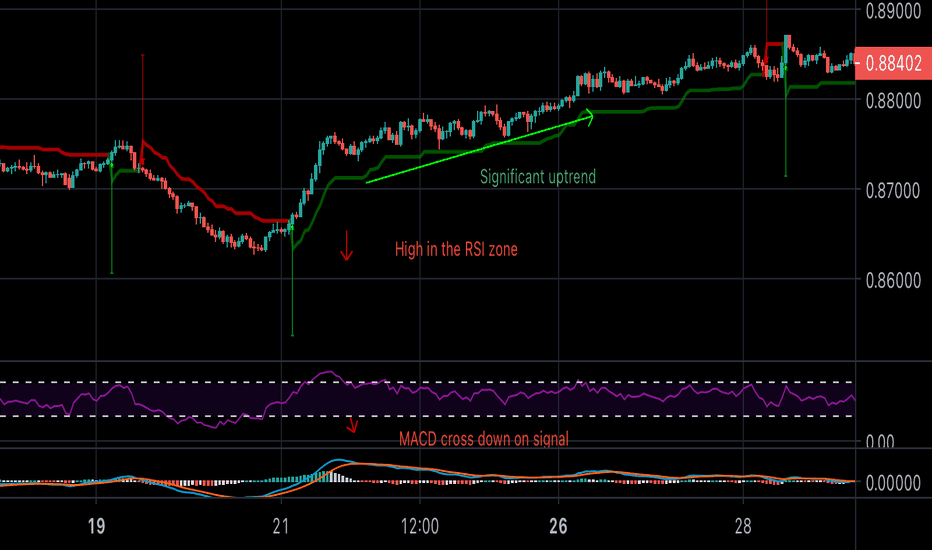Image resolution: width=932 pixels, height=550 pixels.
Task: Click the green uptrend arrow line's arrowhead
Action: pyautogui.click(x=588, y=117)
